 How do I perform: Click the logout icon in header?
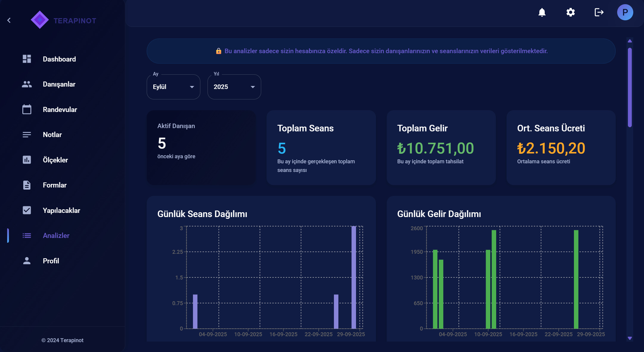599,12
